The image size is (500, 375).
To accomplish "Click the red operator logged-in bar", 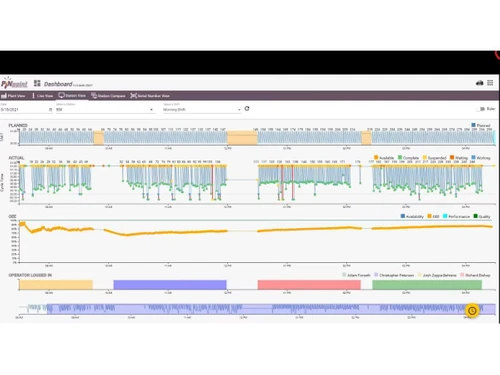I will [x=309, y=285].
